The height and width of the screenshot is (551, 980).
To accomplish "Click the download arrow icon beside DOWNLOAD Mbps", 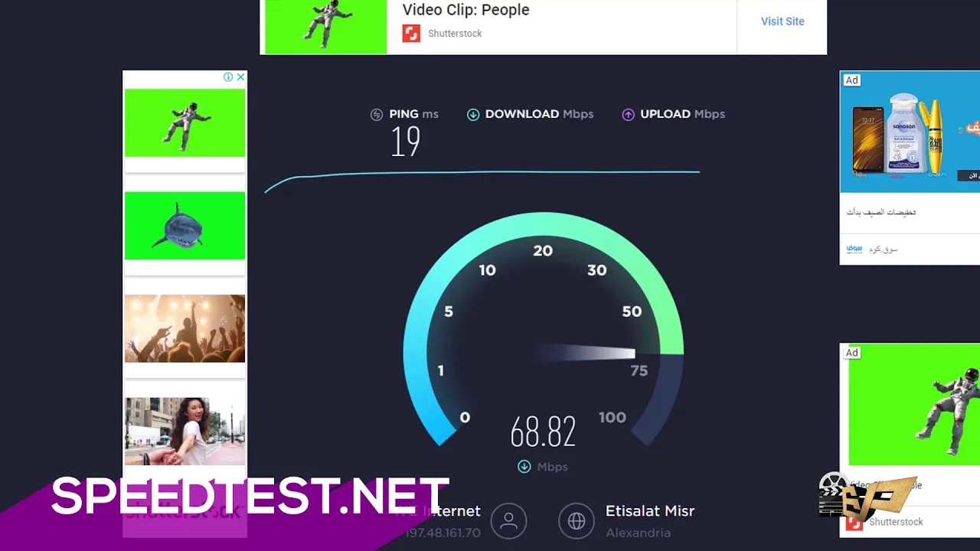I will 473,115.
